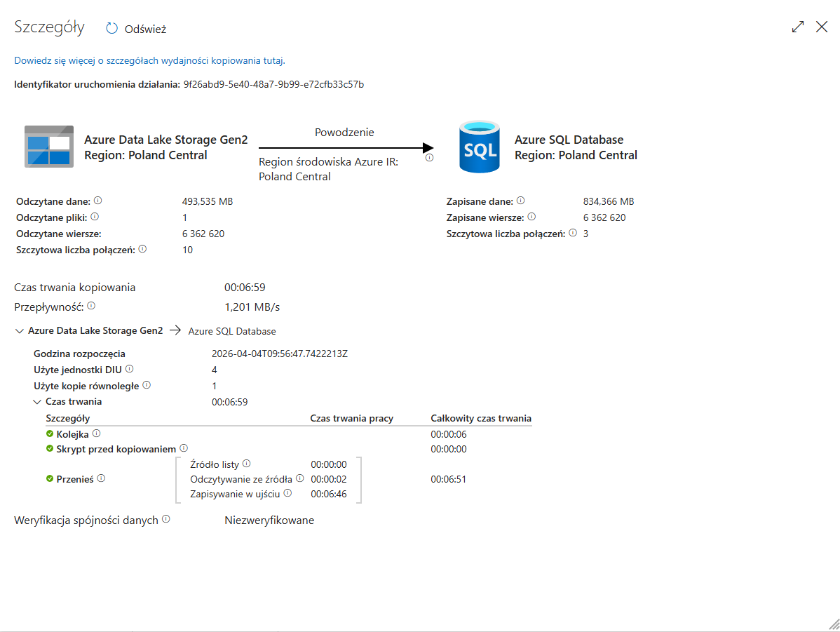840x632 pixels.
Task: Click the Azure SQL Database Region heading
Action: [x=576, y=147]
